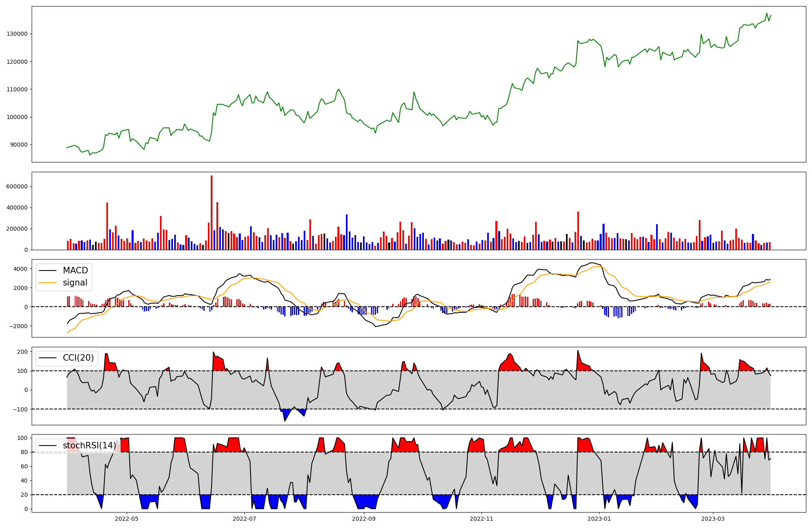The height and width of the screenshot is (528, 812).
Task: Click the CCI(20) legend label
Action: (78, 358)
